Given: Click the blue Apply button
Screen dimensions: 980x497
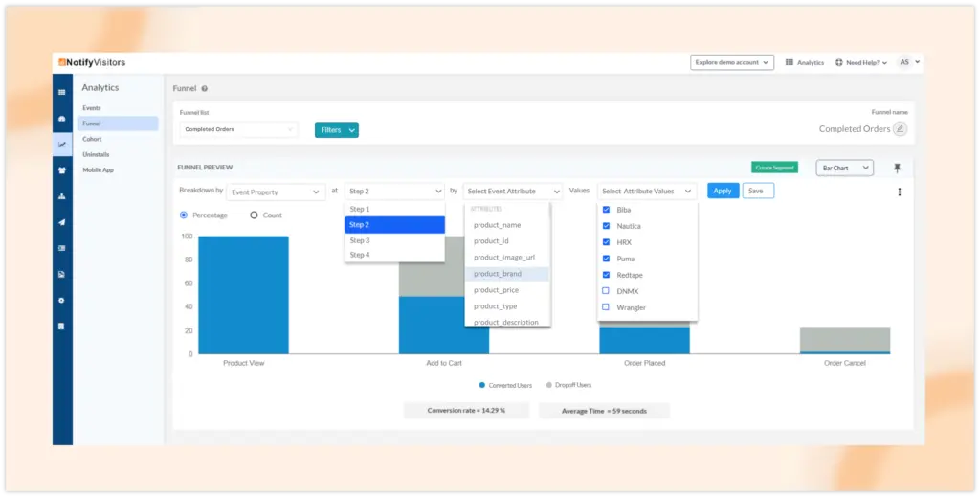Looking at the screenshot, I should [723, 191].
